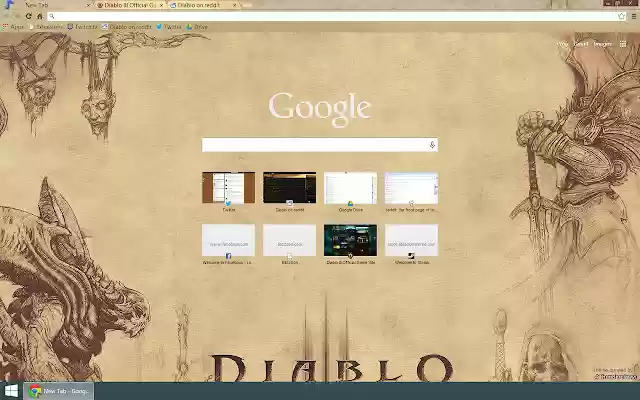Open the Gmail link at top right

pos(581,44)
